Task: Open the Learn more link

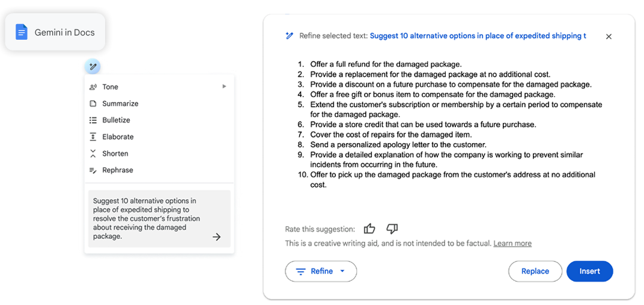Action: (x=512, y=243)
